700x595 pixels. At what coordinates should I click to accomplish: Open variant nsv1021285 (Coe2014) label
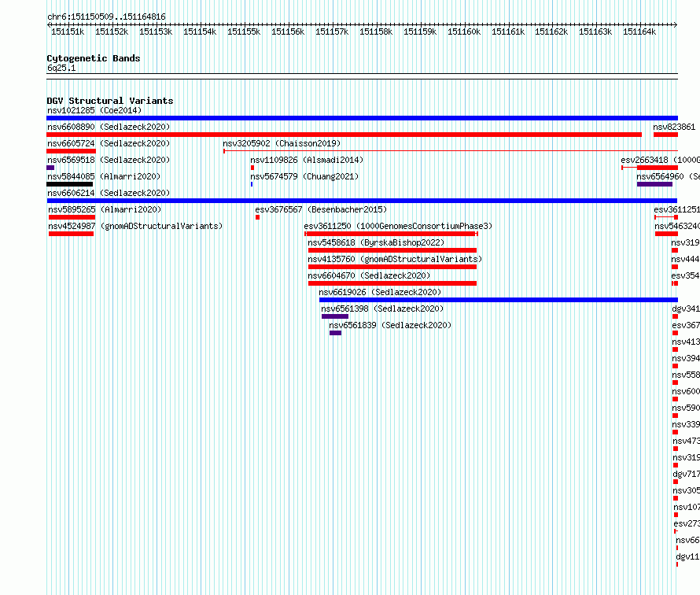coord(94,110)
